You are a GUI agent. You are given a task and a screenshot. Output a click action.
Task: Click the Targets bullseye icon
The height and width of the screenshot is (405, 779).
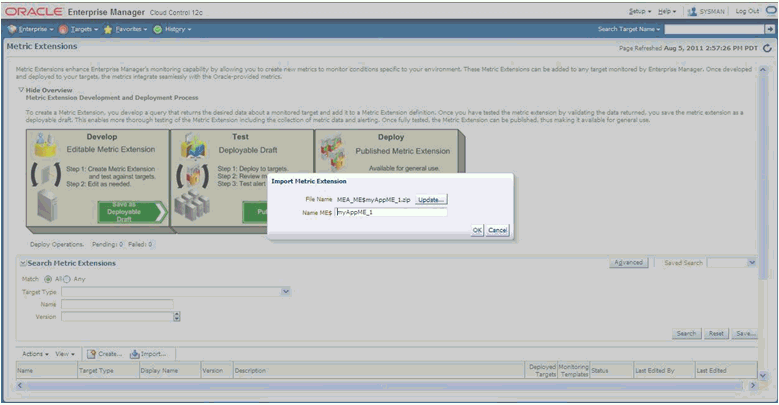pos(64,29)
